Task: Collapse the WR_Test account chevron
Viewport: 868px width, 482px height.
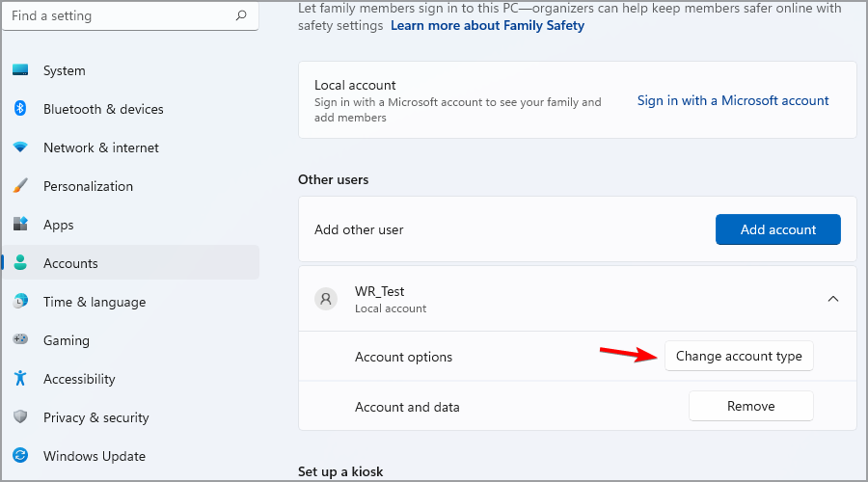Action: pos(833,299)
